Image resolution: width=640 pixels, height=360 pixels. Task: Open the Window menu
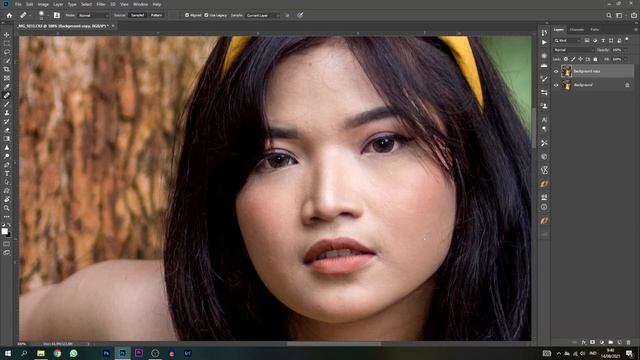(140, 4)
